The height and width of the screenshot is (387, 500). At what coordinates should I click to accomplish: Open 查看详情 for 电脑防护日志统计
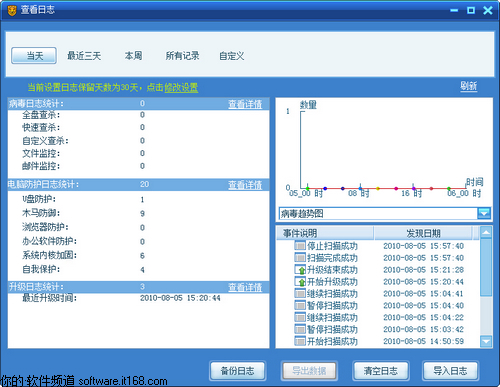tap(245, 185)
